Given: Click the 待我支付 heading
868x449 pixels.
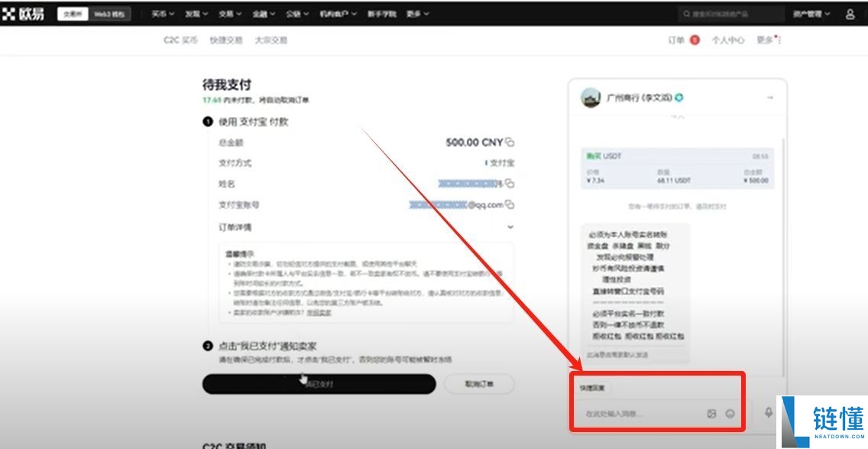Looking at the screenshot, I should [x=227, y=85].
